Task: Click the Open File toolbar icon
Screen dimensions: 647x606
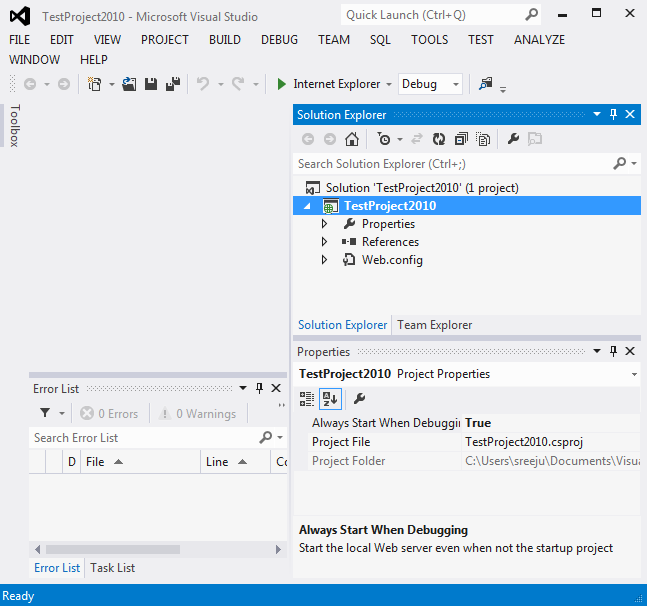Action: pos(129,84)
